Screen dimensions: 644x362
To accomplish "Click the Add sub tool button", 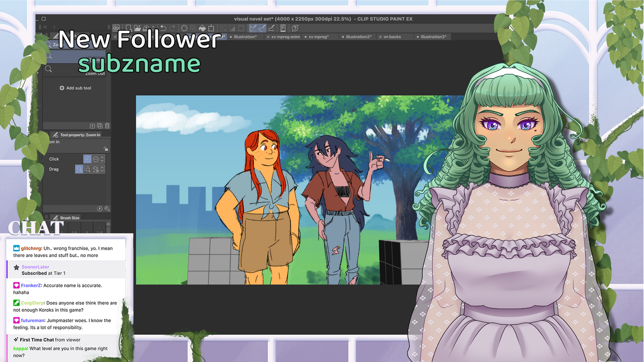I will 75,88.
